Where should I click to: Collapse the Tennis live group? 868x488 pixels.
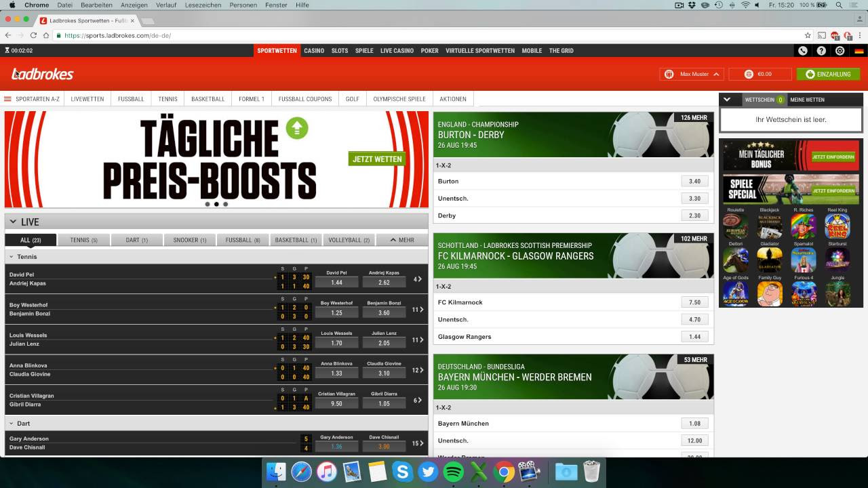(11, 257)
